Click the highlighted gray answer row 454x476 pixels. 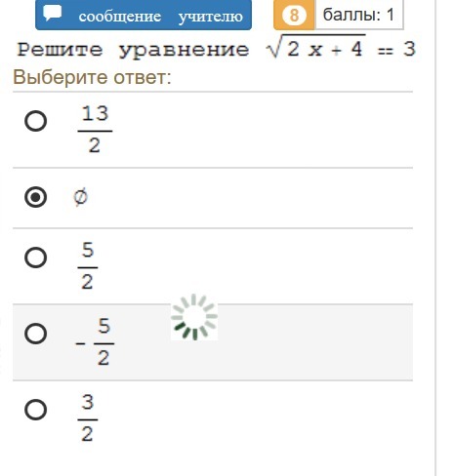213,342
